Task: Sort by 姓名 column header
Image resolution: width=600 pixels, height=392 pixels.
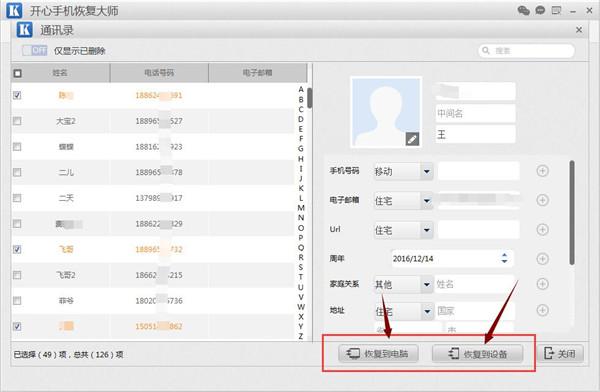Action: click(60, 73)
